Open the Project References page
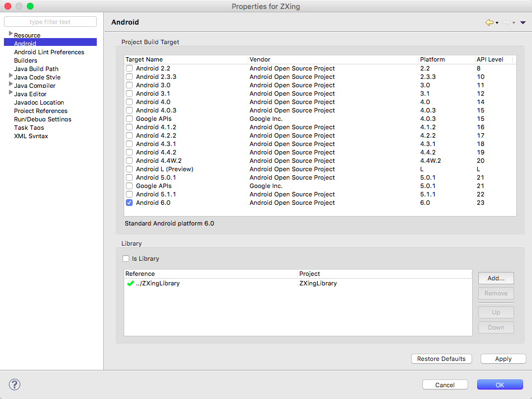The width and height of the screenshot is (532, 399). point(41,111)
